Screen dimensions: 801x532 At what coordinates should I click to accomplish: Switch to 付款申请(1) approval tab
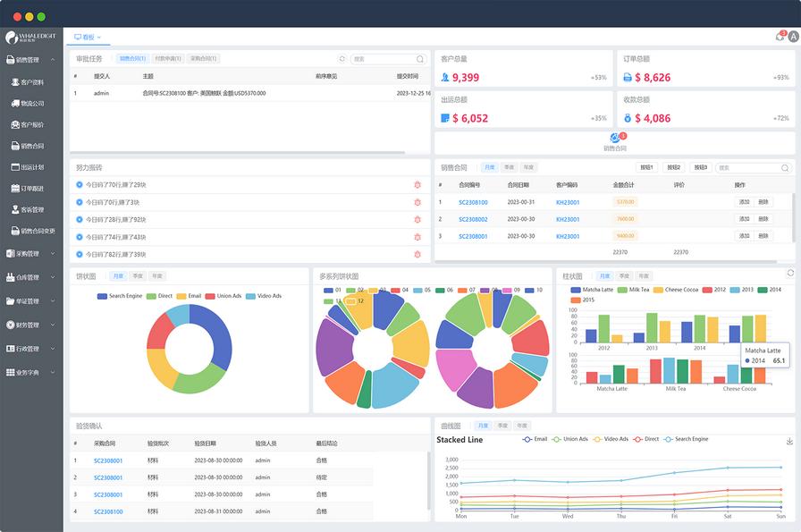168,59
